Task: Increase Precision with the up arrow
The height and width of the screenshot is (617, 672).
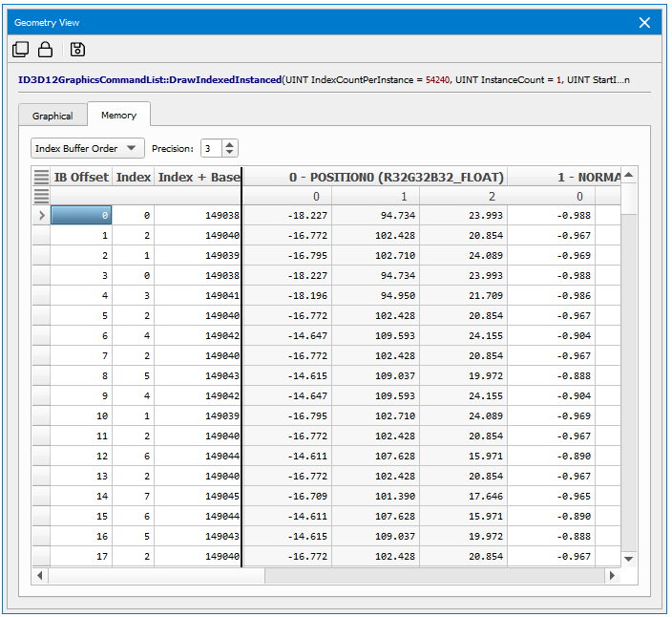Action: [x=230, y=144]
